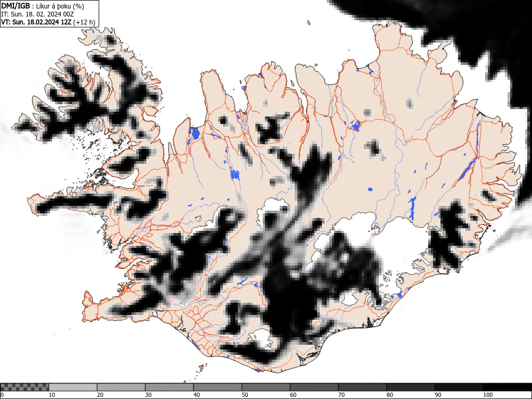Click the 60-70% legend swatch
This screenshot has height=399, width=532.
click(314, 387)
